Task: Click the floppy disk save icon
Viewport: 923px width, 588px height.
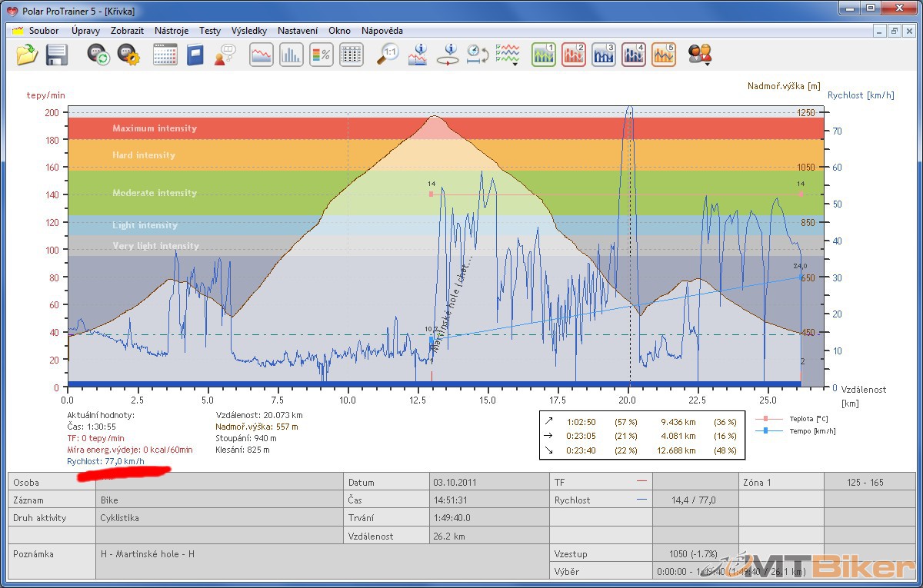Action: (x=57, y=55)
